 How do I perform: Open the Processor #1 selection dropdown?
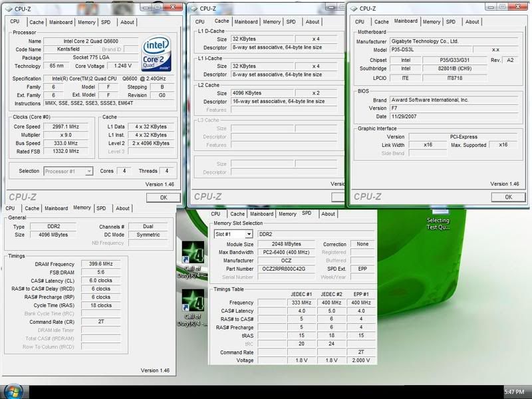pos(68,172)
